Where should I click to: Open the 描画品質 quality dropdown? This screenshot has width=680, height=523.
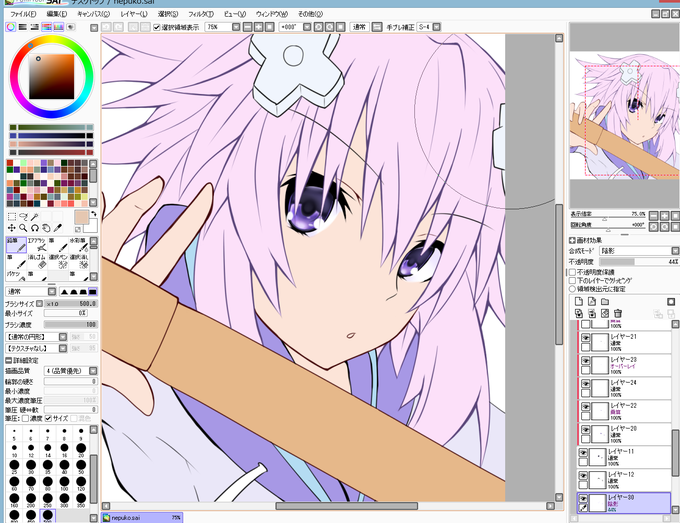(x=93, y=371)
